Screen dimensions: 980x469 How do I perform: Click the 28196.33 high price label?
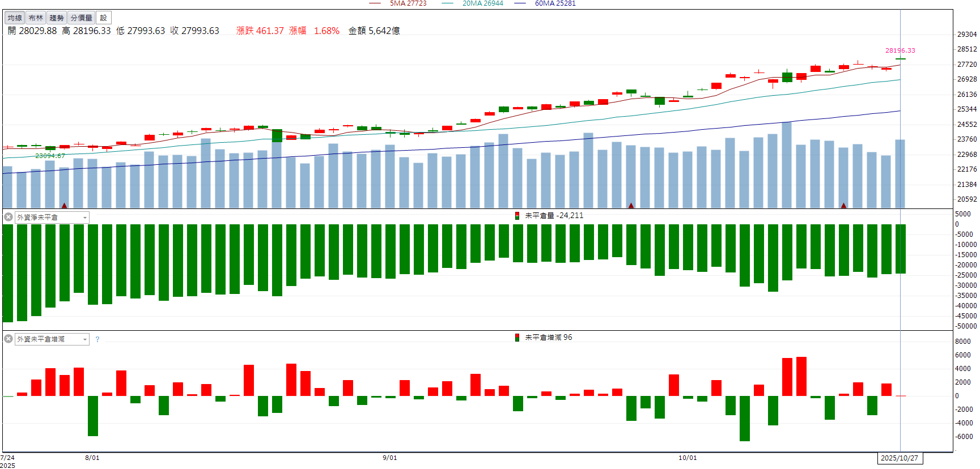900,50
